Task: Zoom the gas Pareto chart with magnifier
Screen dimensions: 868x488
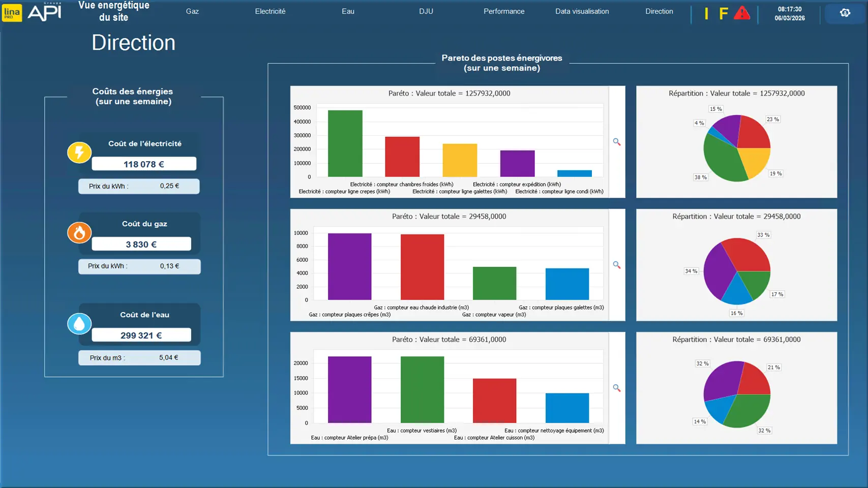Action: pos(616,265)
